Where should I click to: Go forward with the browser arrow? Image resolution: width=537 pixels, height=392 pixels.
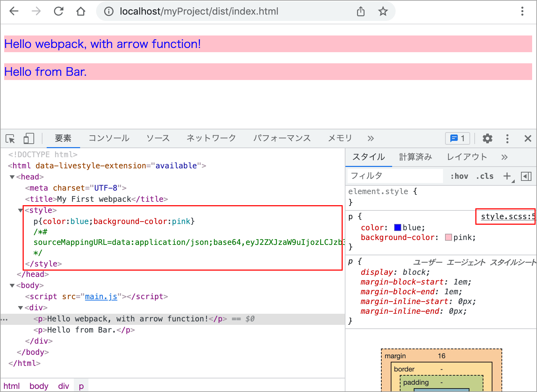[36, 11]
